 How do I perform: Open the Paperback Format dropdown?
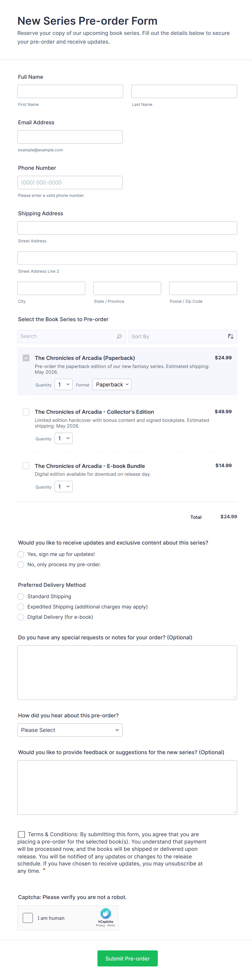pos(112,384)
